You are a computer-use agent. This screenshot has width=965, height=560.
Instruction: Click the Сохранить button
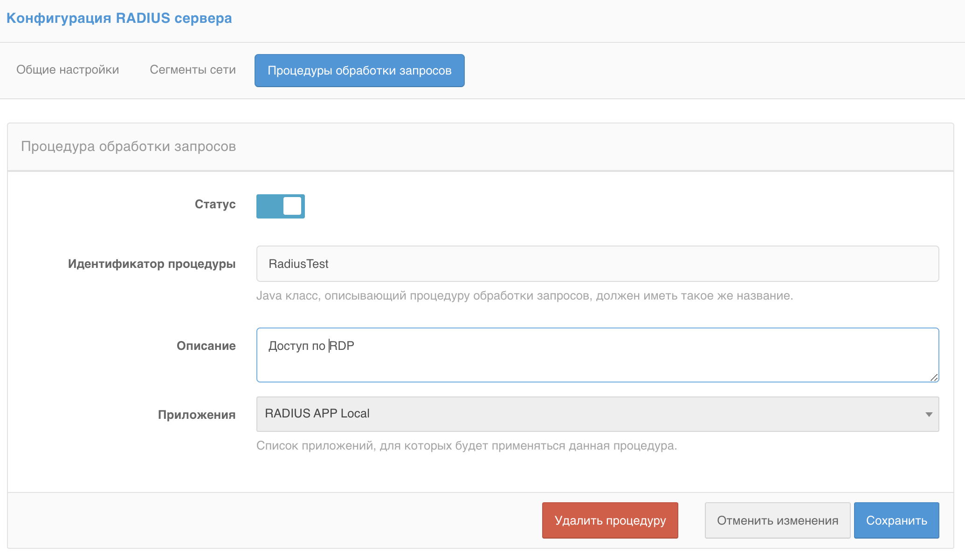pos(896,520)
